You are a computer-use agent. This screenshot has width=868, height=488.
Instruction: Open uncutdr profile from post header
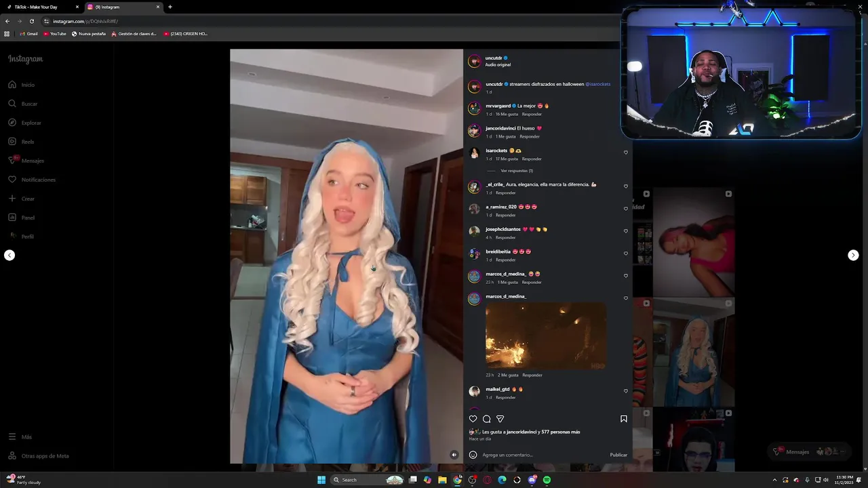(494, 58)
